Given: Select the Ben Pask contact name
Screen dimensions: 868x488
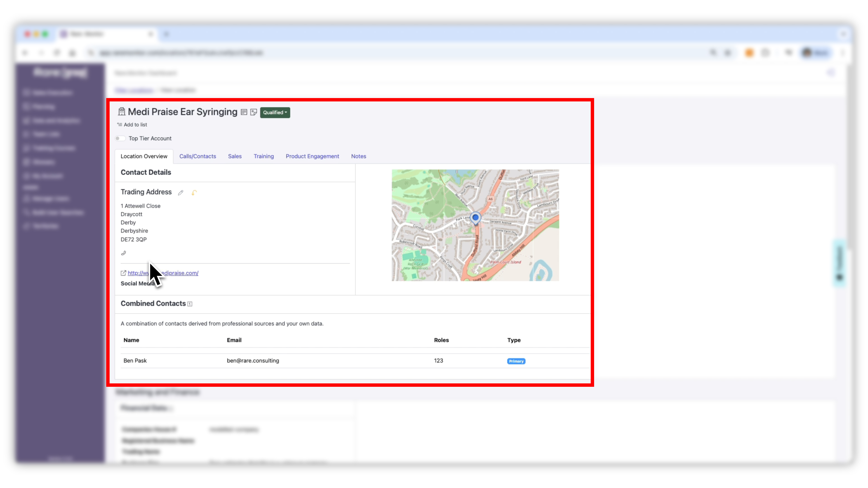Looking at the screenshot, I should [135, 361].
